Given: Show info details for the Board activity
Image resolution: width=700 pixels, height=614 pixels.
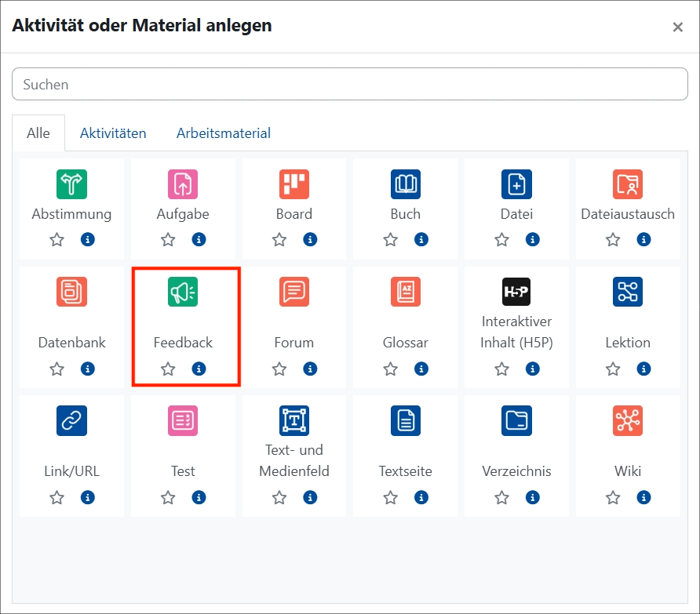Looking at the screenshot, I should coord(310,239).
